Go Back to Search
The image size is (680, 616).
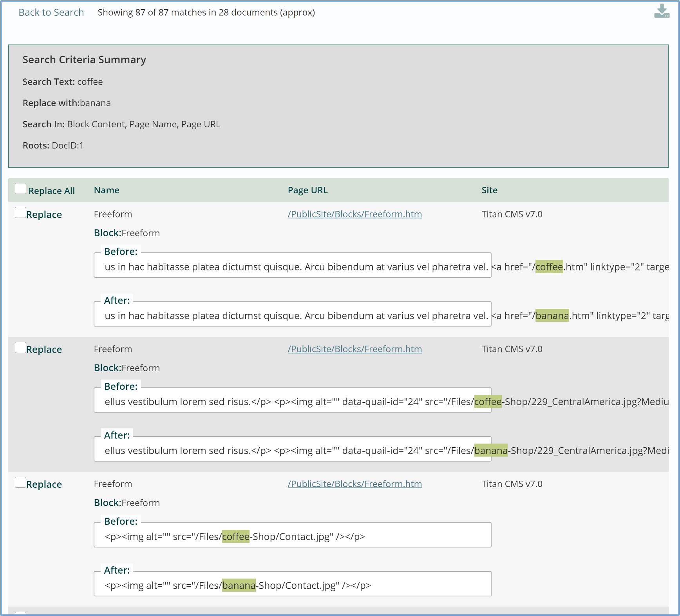[x=51, y=13]
